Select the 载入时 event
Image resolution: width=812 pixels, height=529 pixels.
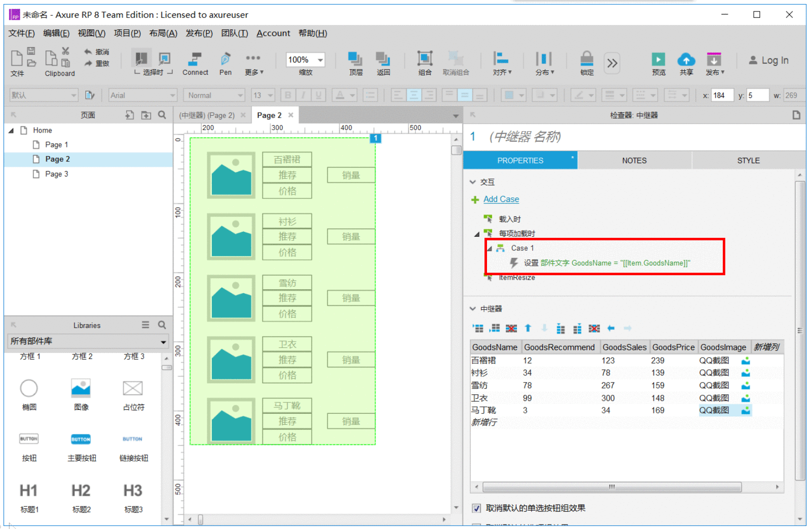[509, 219]
